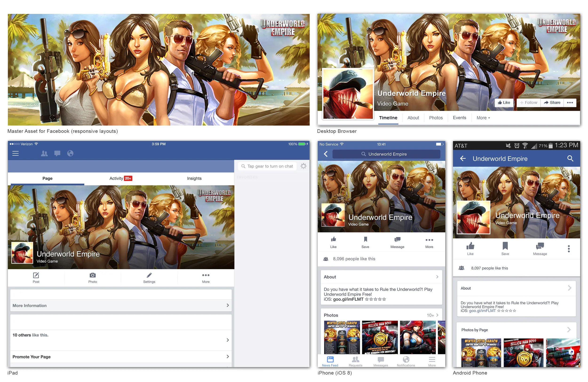Open iPhone Requests tab
The width and height of the screenshot is (588, 382).
pyautogui.click(x=356, y=362)
